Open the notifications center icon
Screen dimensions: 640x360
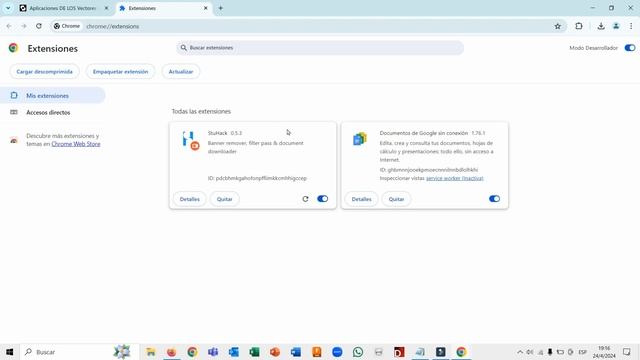coord(627,352)
